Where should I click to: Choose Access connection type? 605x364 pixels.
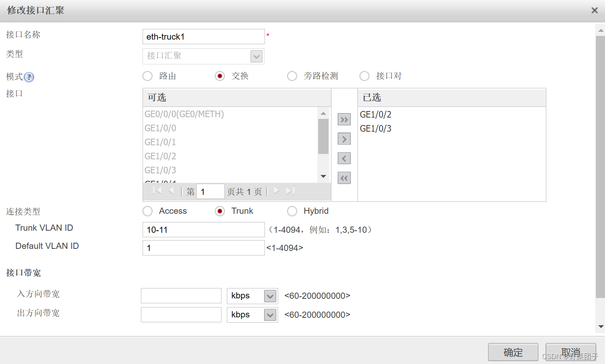[148, 211]
